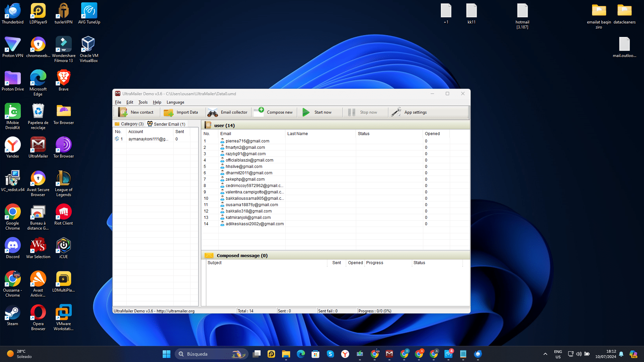Sort contacts by Opened column header
Screen dimensions: 644x362
[x=436, y=134]
